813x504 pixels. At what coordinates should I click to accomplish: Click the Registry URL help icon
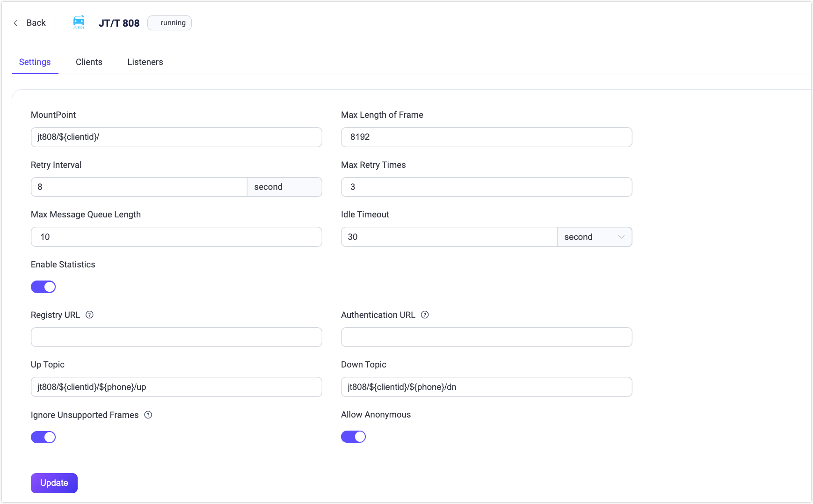(x=90, y=315)
